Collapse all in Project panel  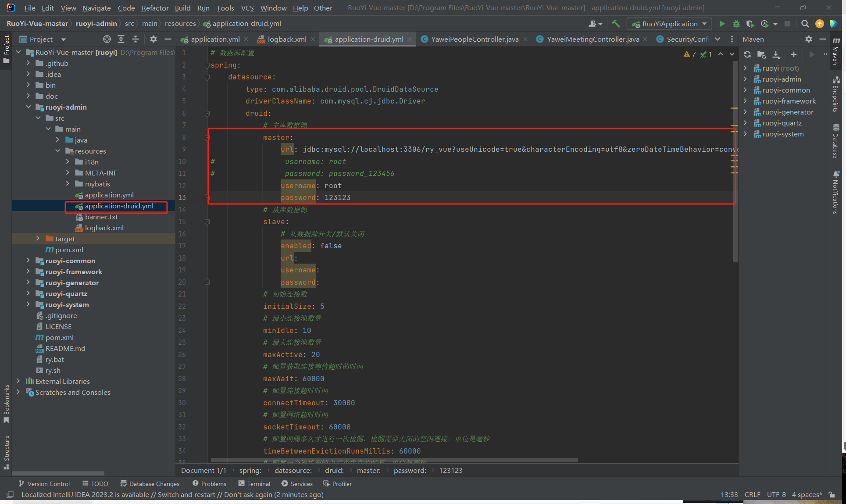pyautogui.click(x=136, y=39)
